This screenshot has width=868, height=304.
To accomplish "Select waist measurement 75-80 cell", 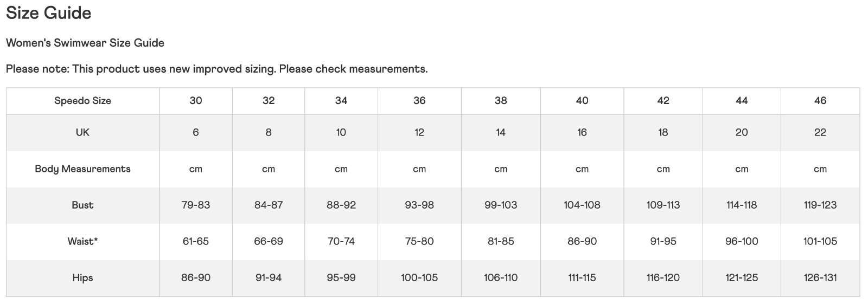I will [419, 242].
